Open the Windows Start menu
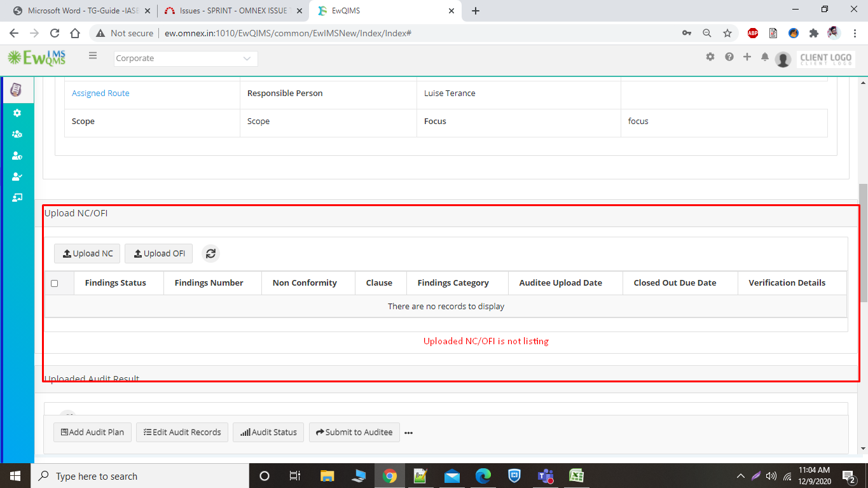The height and width of the screenshot is (488, 868). tap(15, 476)
